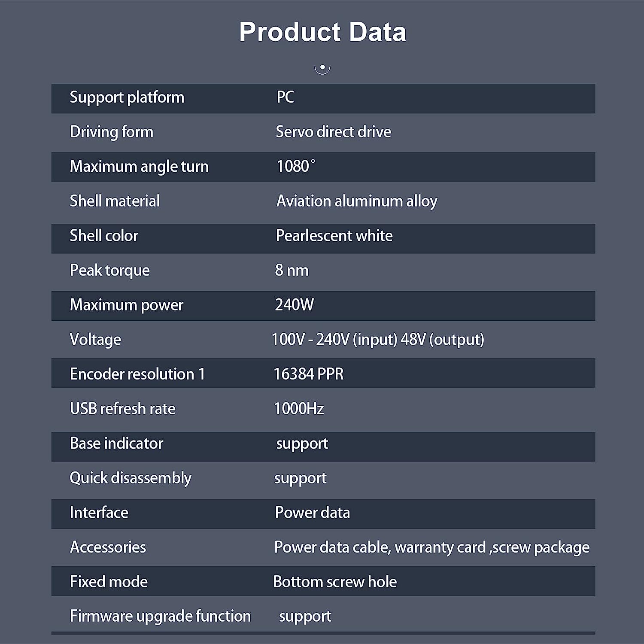Select the Support platform label
Screen dimensions: 644x644
127,97
